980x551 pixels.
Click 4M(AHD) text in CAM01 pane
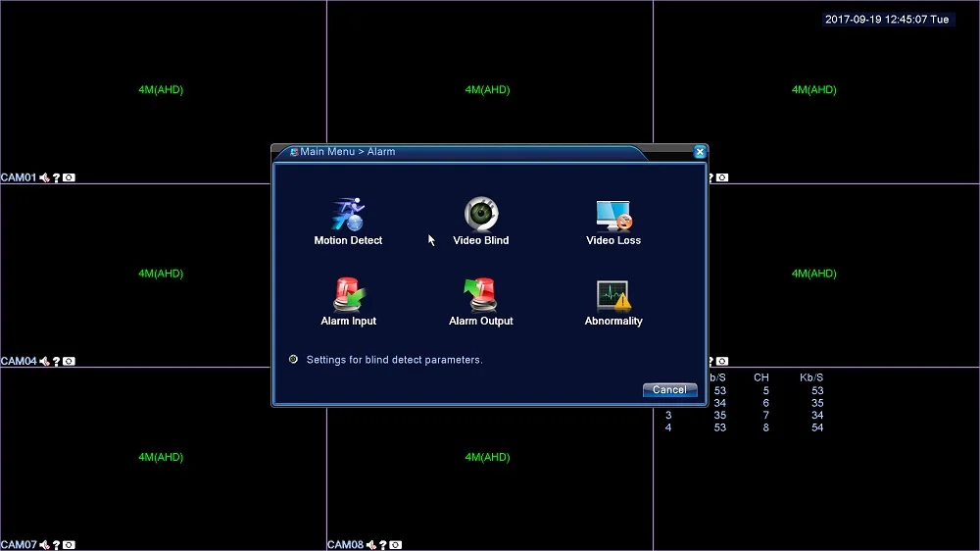pos(161,89)
